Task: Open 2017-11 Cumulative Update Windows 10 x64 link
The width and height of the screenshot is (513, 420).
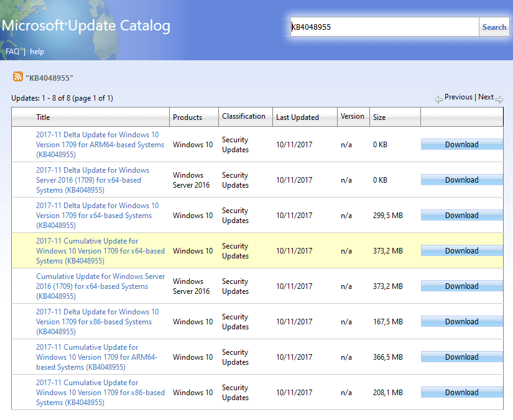Action: click(x=101, y=251)
